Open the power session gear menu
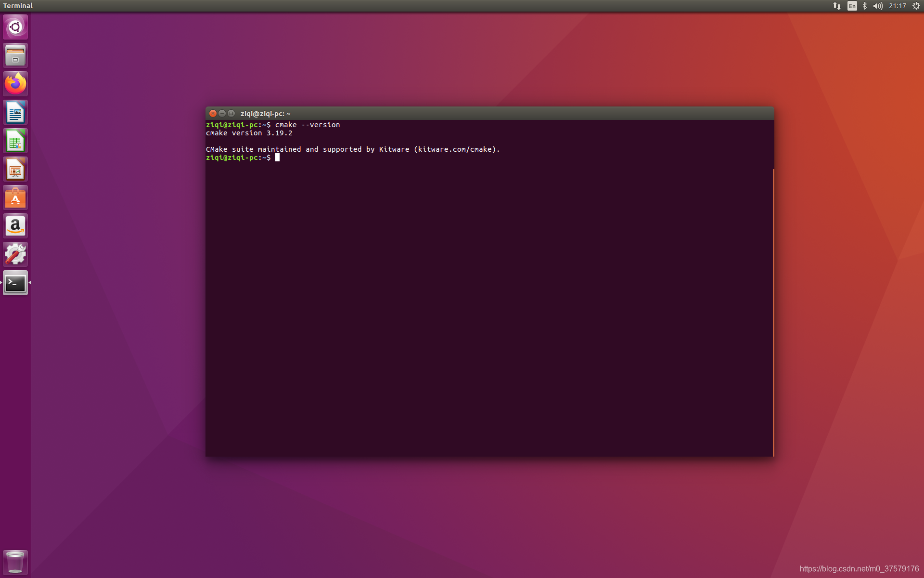The width and height of the screenshot is (924, 578). [916, 6]
